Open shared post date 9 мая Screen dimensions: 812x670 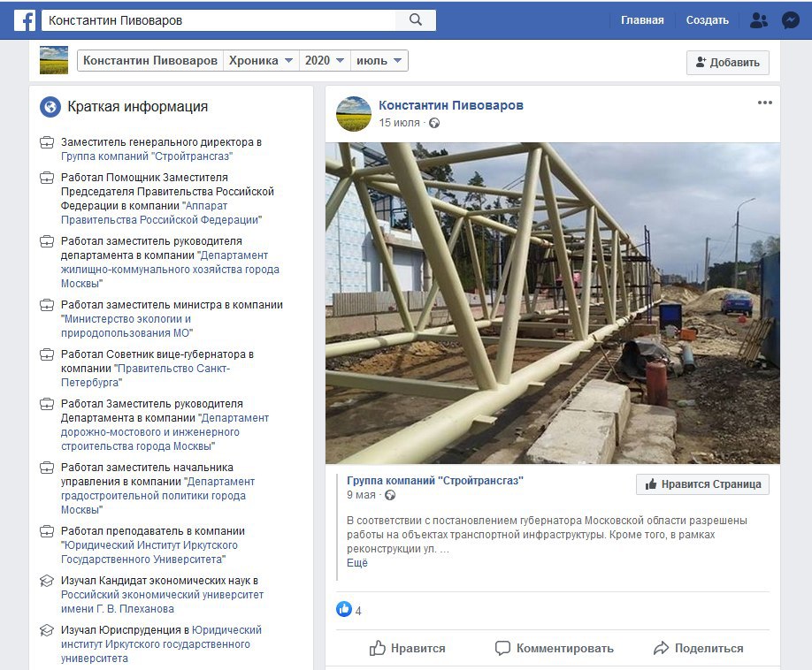(x=361, y=495)
